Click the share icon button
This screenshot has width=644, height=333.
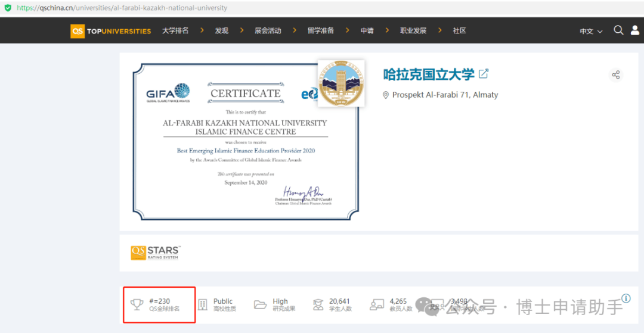[615, 75]
